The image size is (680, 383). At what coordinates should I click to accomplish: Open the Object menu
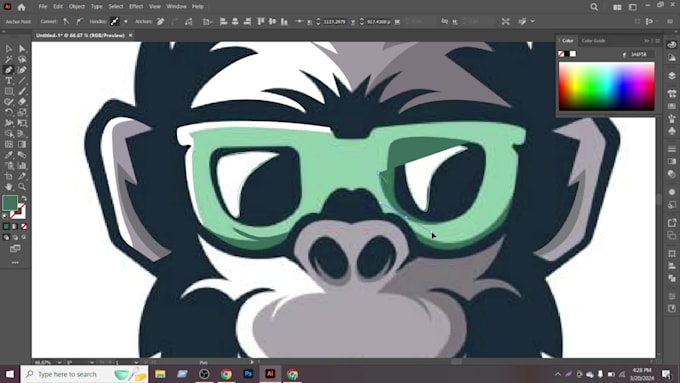[x=77, y=7]
